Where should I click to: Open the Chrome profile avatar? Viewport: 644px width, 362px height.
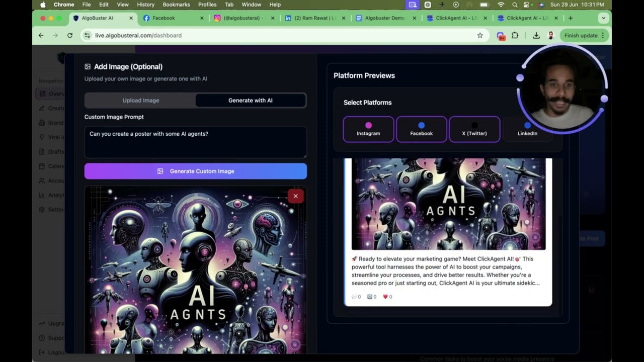[551, 35]
